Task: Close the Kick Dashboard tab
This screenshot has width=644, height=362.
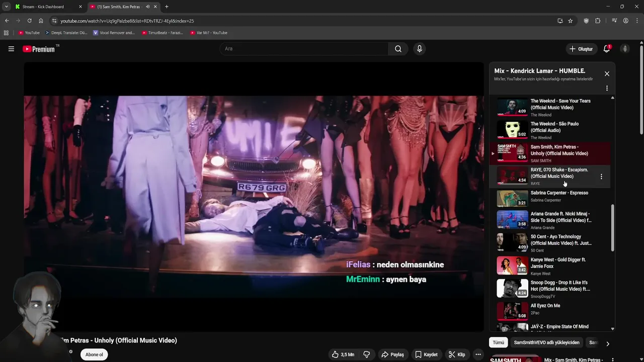Action: point(80,7)
